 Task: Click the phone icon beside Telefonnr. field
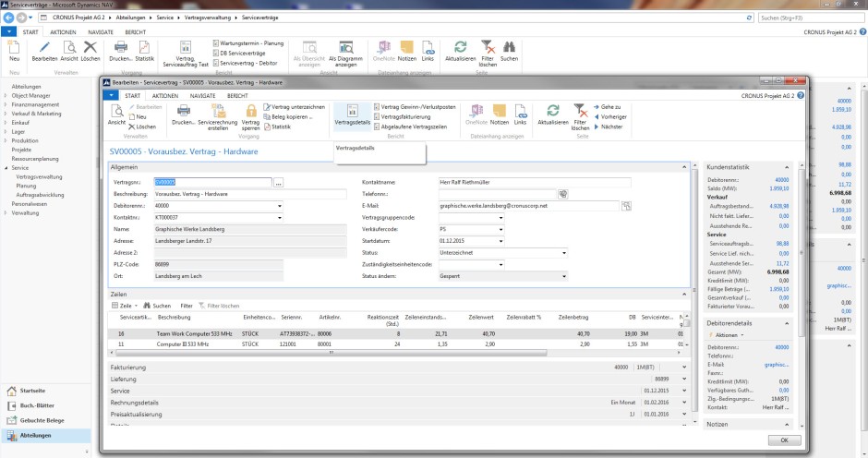(561, 194)
